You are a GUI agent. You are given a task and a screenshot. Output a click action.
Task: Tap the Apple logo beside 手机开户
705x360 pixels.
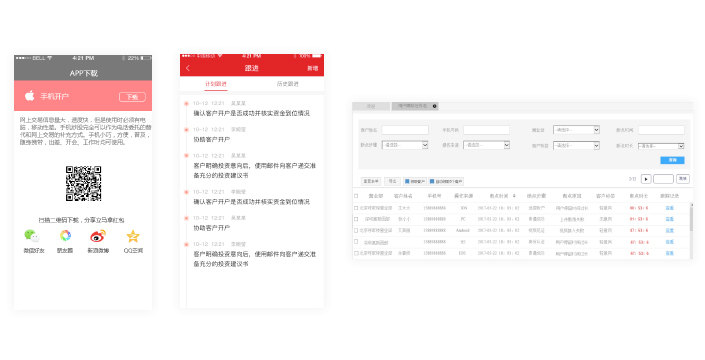30,96
